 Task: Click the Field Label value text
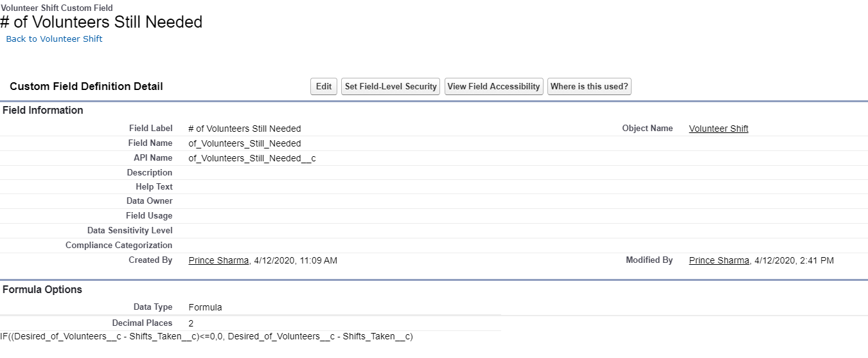coord(244,129)
